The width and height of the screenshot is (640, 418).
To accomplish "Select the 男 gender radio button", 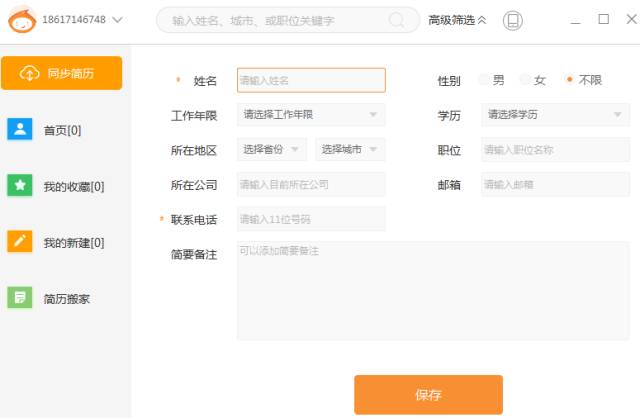I will [483, 80].
